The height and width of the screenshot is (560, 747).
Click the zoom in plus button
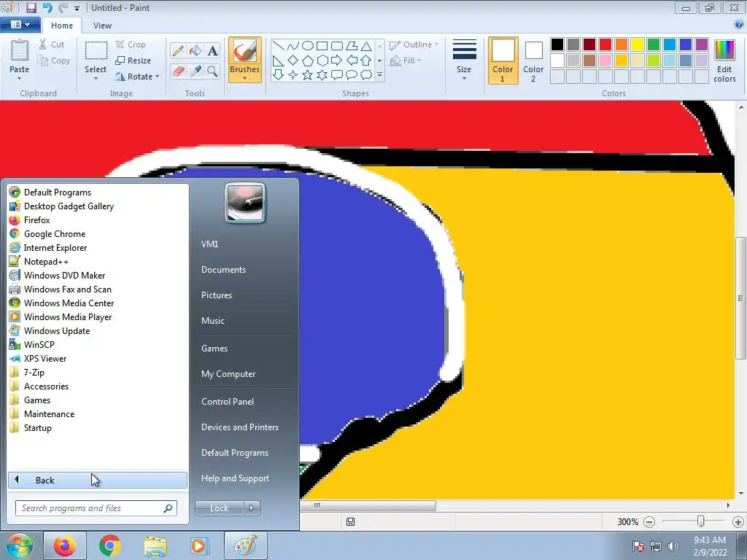coord(738,522)
